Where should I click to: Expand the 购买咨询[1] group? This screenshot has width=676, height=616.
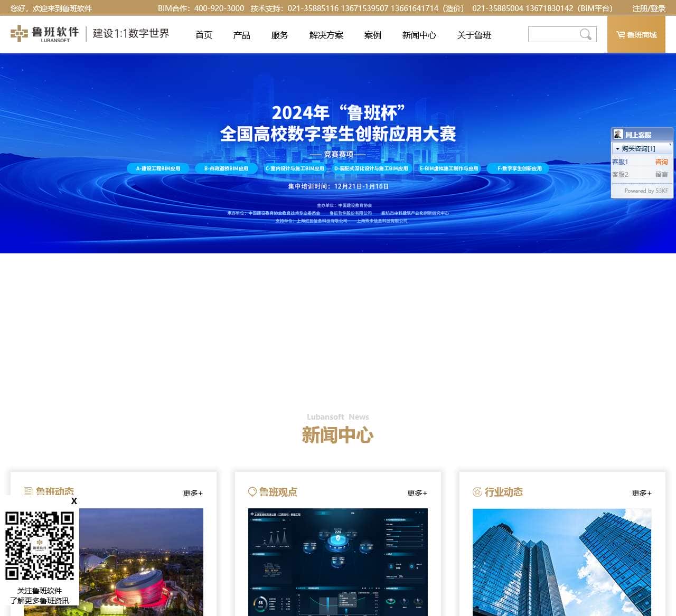[x=642, y=148]
